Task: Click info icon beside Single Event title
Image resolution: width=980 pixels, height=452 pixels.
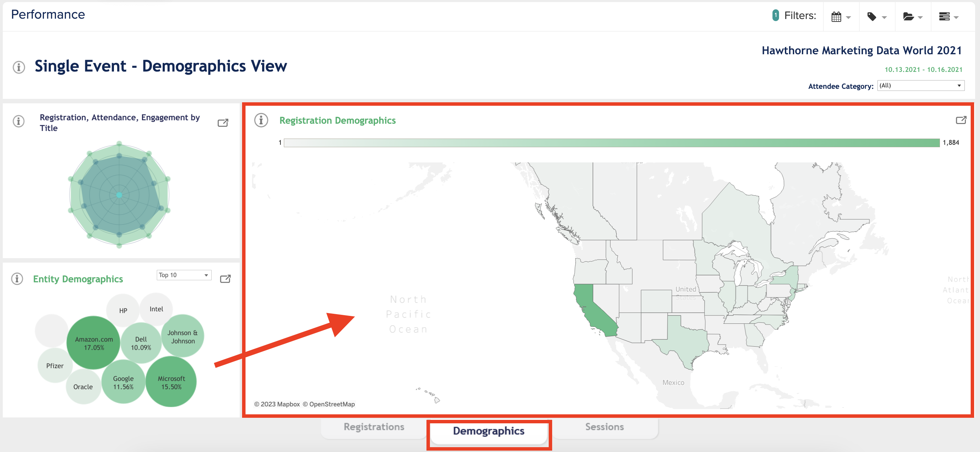Action: pos(19,67)
